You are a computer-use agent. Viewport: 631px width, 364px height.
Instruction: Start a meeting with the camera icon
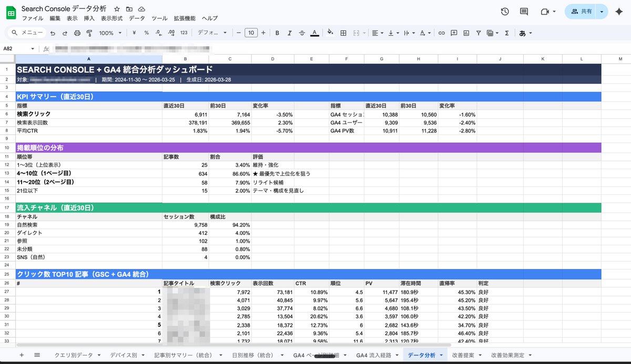544,12
